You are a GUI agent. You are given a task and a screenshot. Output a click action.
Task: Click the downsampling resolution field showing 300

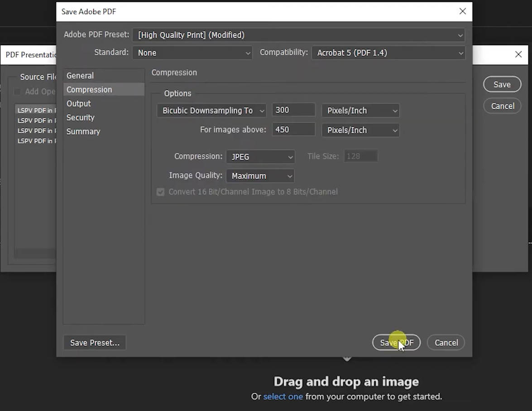[x=294, y=110]
